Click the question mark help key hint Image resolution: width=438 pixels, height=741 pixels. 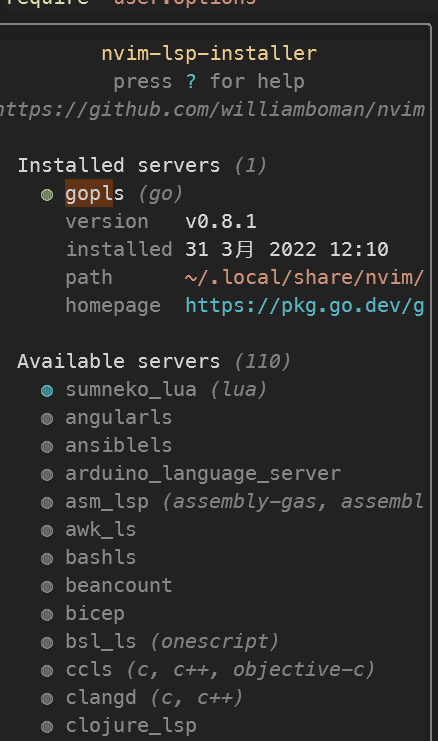click(190, 81)
